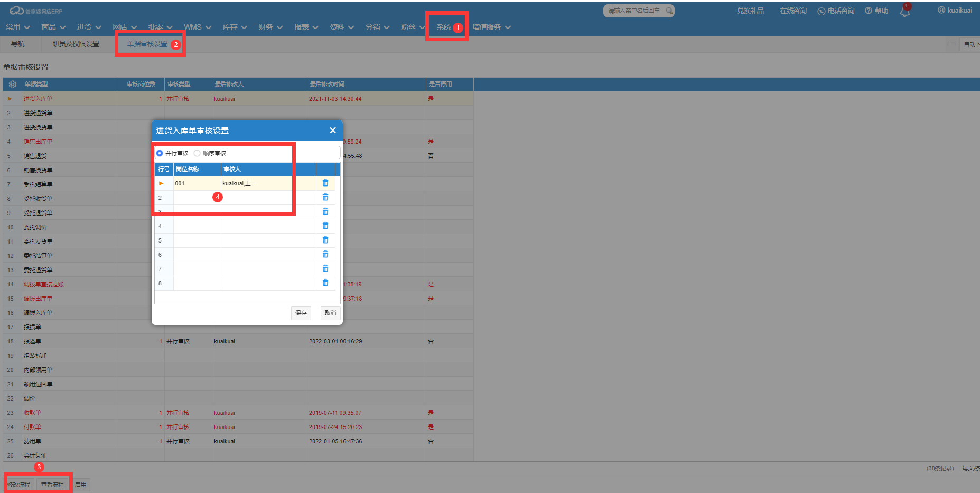Open the grid settings gear icon
980x493 pixels.
click(13, 84)
